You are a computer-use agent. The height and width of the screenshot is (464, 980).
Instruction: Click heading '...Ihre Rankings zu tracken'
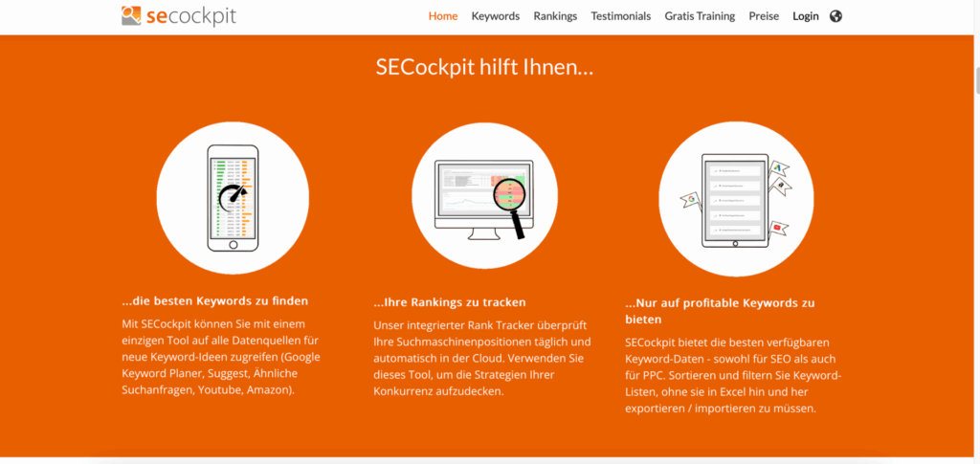pyautogui.click(x=450, y=302)
